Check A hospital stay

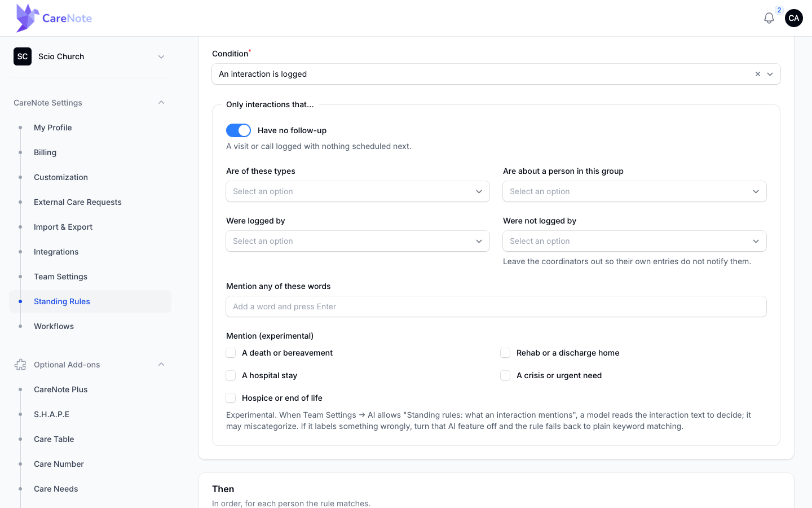[231, 375]
